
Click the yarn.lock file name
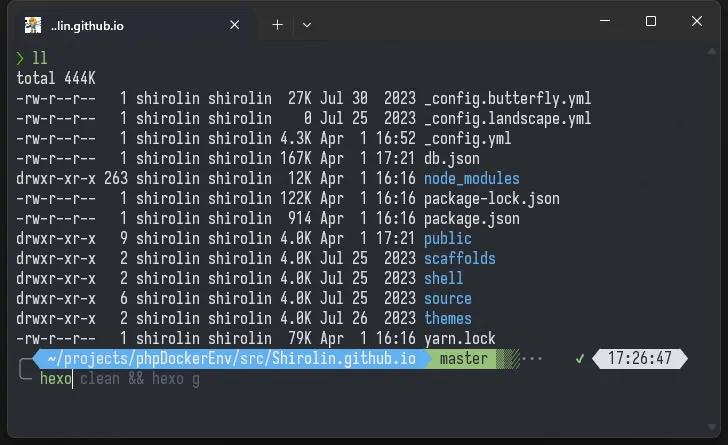tap(459, 339)
